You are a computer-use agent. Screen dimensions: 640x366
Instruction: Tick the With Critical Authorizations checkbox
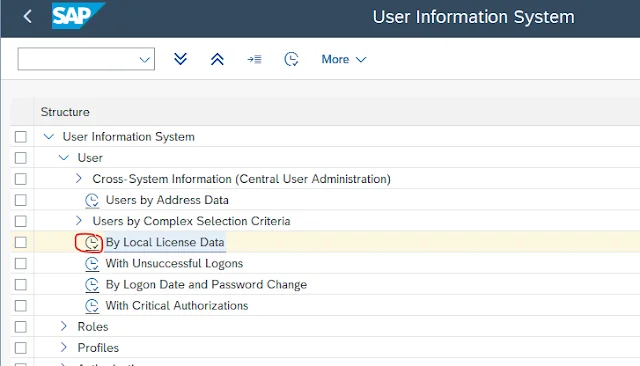click(21, 306)
